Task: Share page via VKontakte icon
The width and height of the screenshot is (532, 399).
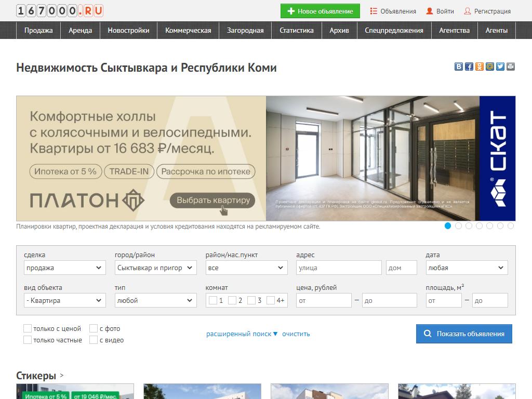Action: point(459,66)
